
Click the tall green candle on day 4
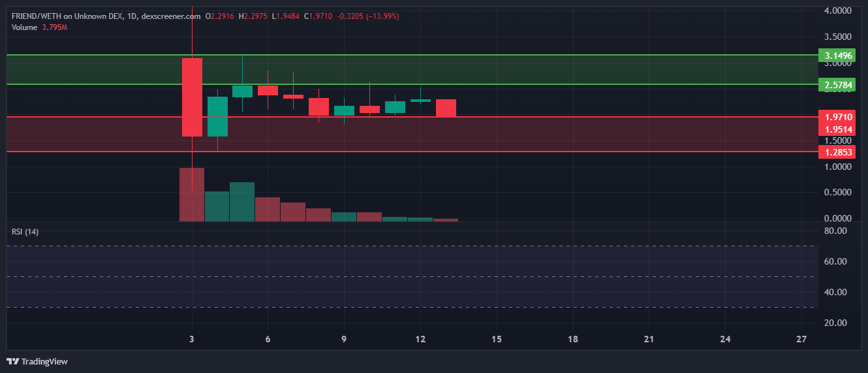coord(217,116)
